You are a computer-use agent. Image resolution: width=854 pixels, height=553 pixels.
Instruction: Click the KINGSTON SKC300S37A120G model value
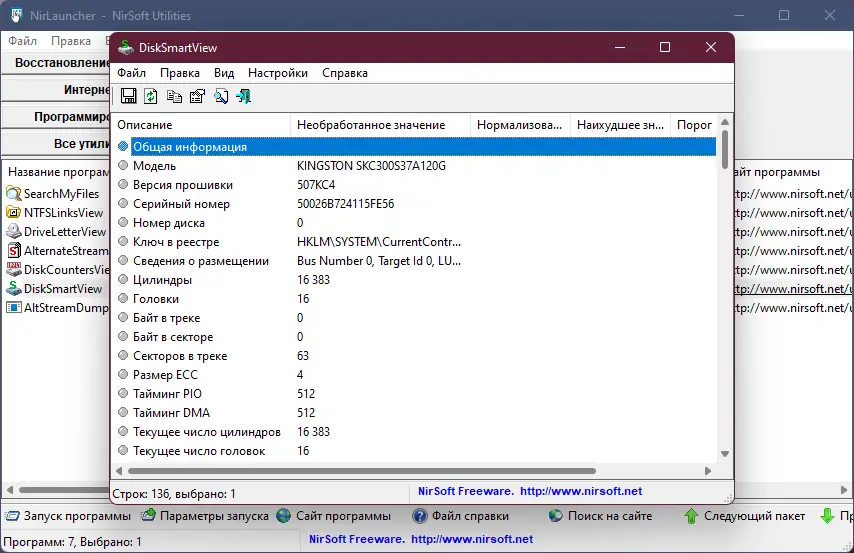tap(371, 166)
